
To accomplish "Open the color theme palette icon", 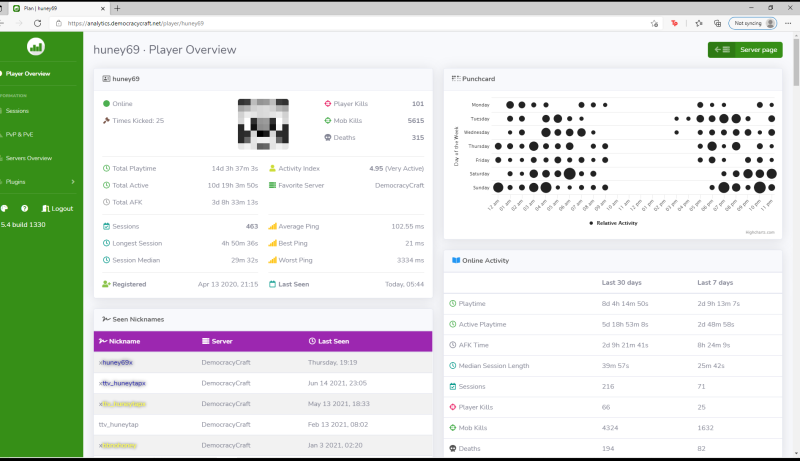I will (5, 208).
